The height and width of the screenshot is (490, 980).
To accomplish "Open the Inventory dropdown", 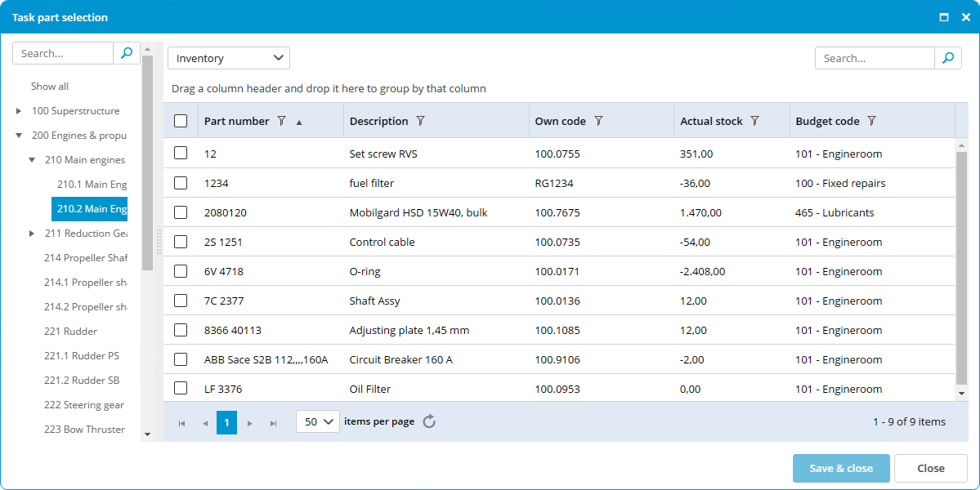I will click(229, 58).
